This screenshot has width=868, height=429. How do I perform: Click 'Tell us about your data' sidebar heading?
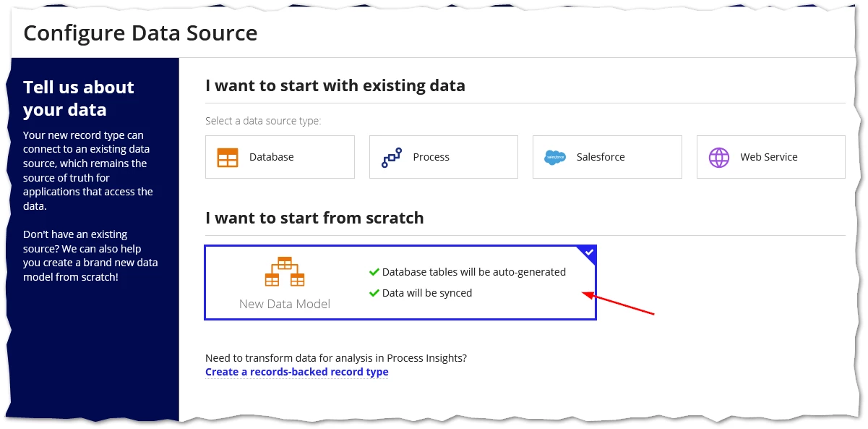[x=79, y=98]
